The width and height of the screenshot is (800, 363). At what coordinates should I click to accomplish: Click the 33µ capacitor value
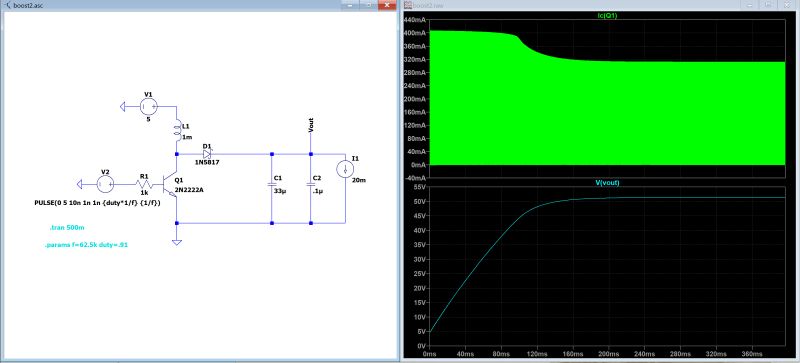279,190
